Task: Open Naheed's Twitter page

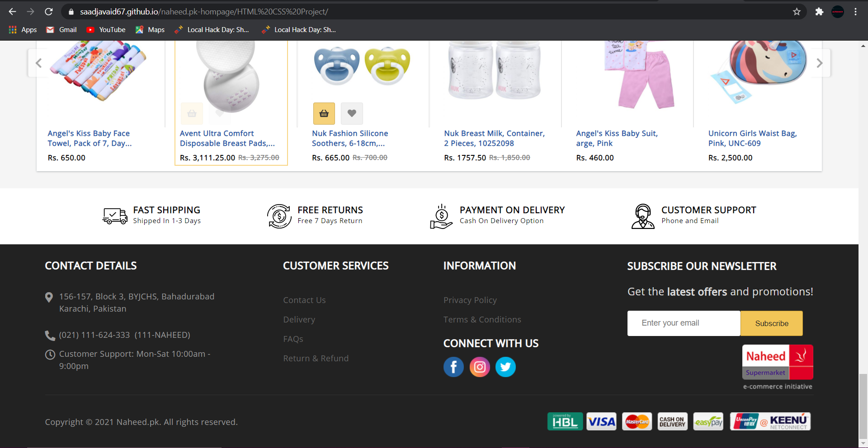Action: [x=505, y=367]
